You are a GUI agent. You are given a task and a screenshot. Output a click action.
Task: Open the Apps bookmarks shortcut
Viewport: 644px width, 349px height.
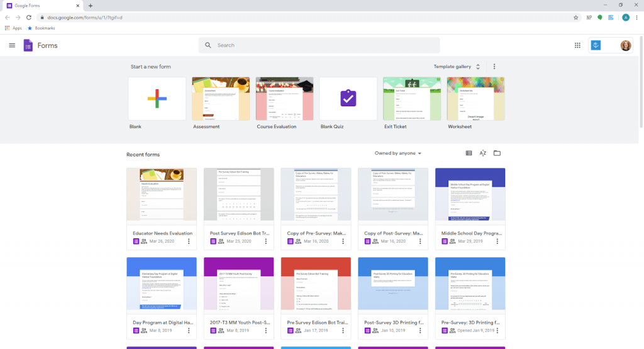13,28
